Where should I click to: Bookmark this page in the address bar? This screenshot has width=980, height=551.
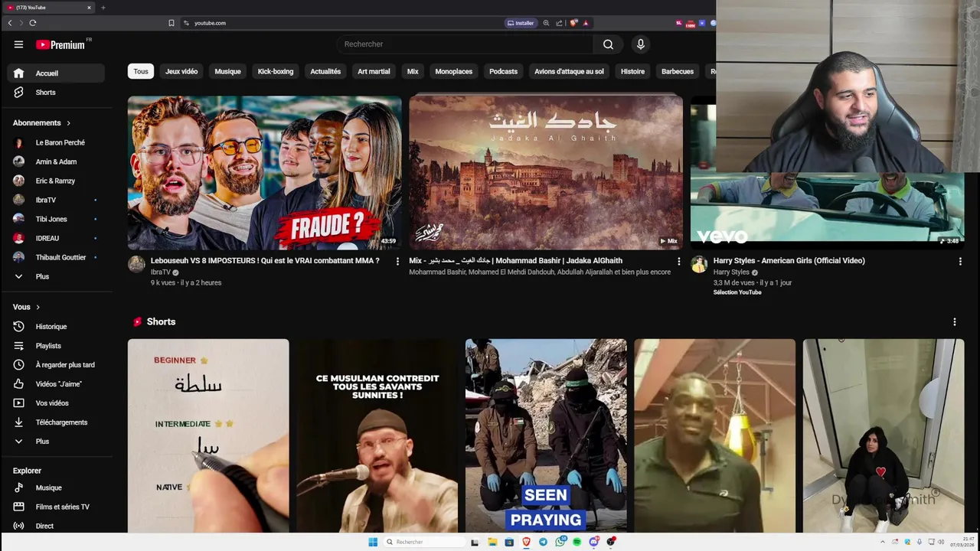pyautogui.click(x=171, y=23)
